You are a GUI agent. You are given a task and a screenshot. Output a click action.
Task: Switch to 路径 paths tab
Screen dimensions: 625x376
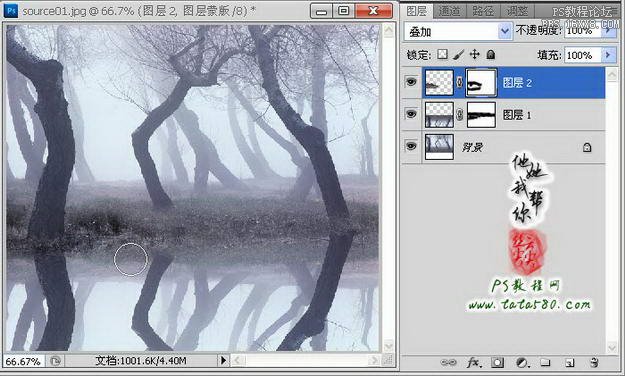click(483, 11)
